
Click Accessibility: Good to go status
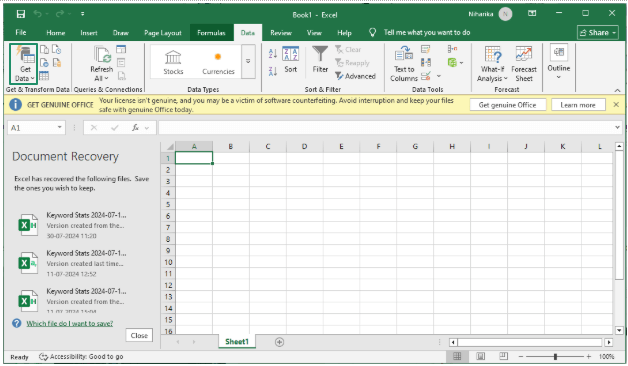[x=81, y=356]
